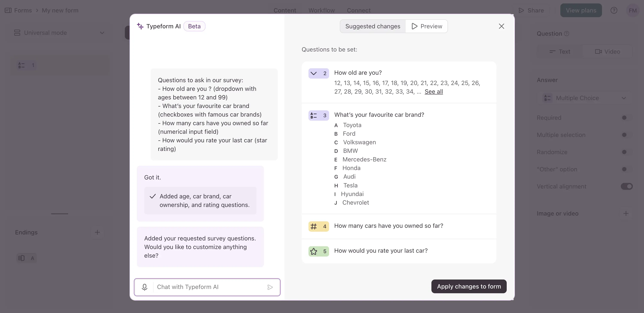Switch to the Workflow tab
The height and width of the screenshot is (313, 644).
322,10
